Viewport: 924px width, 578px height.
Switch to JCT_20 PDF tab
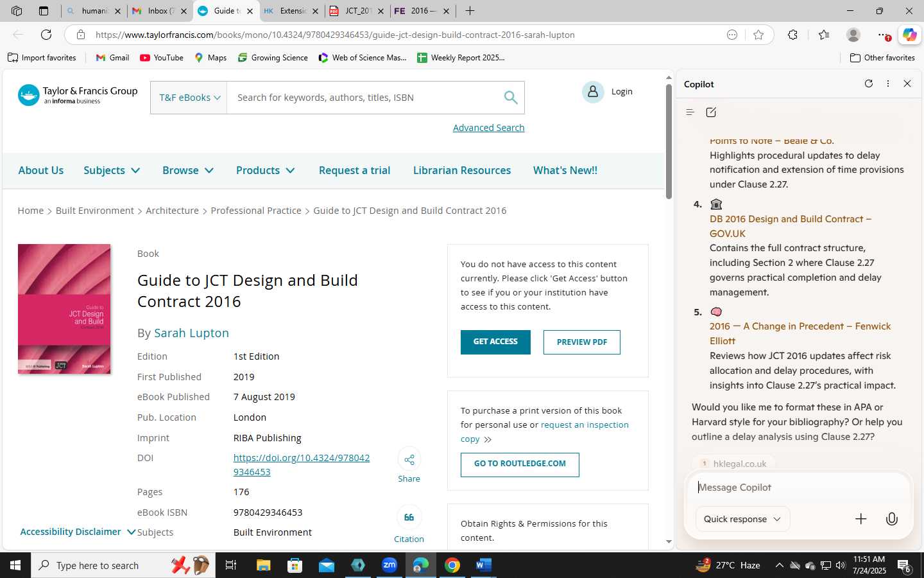pyautogui.click(x=357, y=11)
